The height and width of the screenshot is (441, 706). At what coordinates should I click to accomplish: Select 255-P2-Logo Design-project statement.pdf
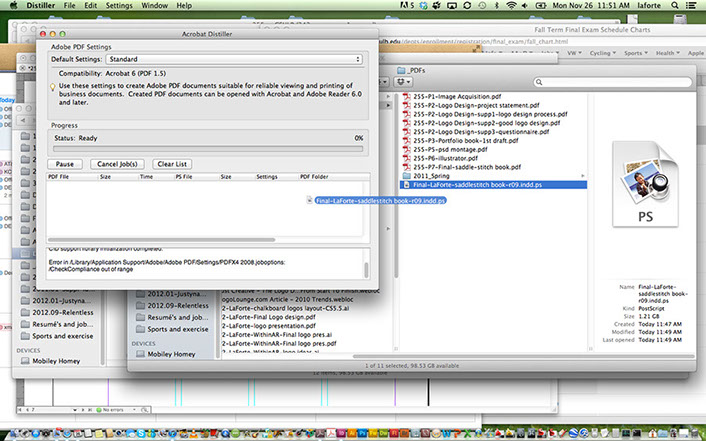[476, 105]
